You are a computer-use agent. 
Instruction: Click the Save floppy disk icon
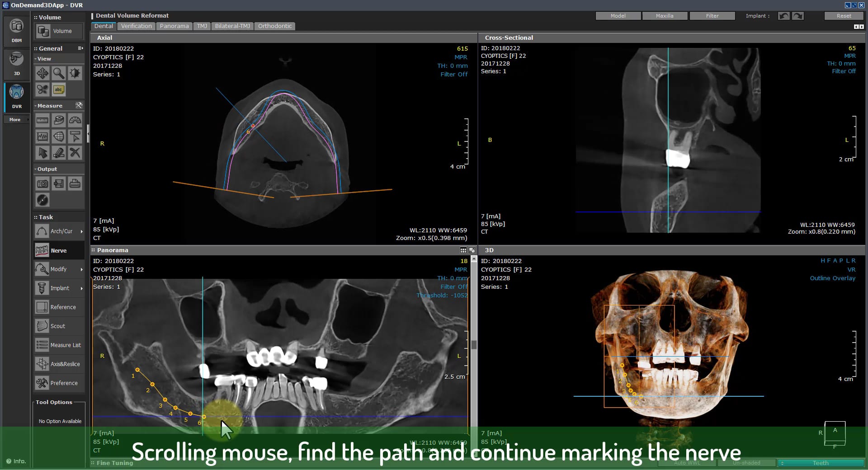coord(59,183)
